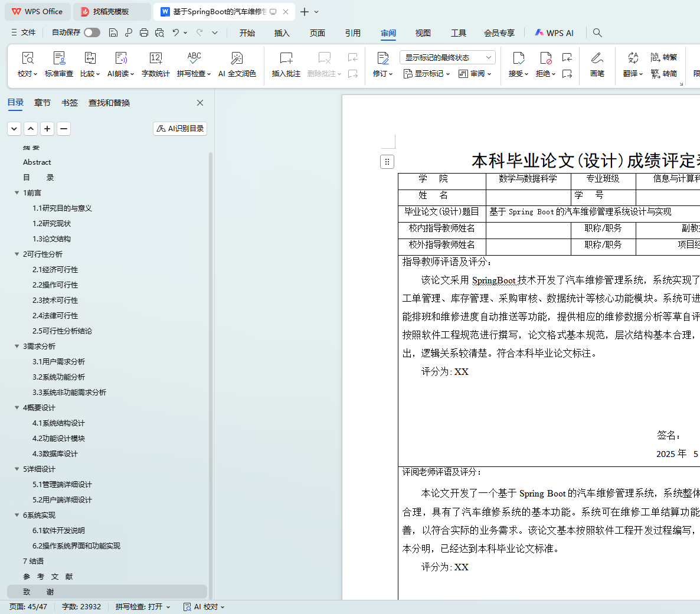Close the navigation side pane
700x614 pixels.
click(x=200, y=103)
